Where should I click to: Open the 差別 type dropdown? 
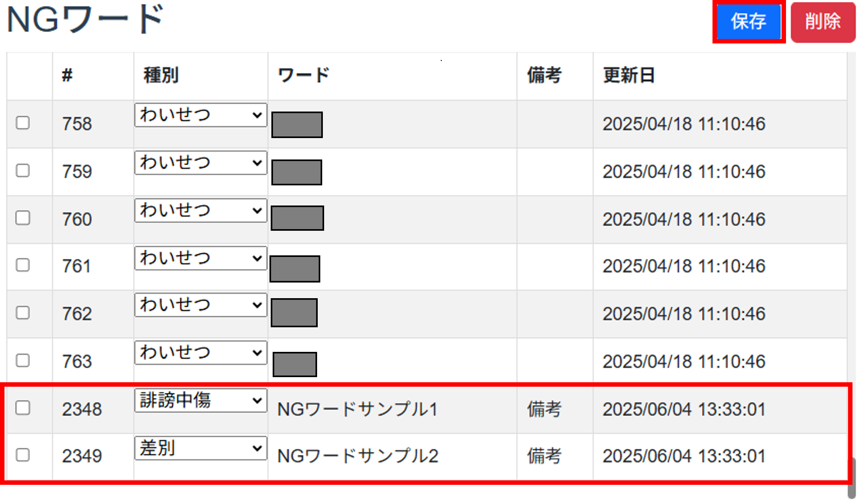200,448
